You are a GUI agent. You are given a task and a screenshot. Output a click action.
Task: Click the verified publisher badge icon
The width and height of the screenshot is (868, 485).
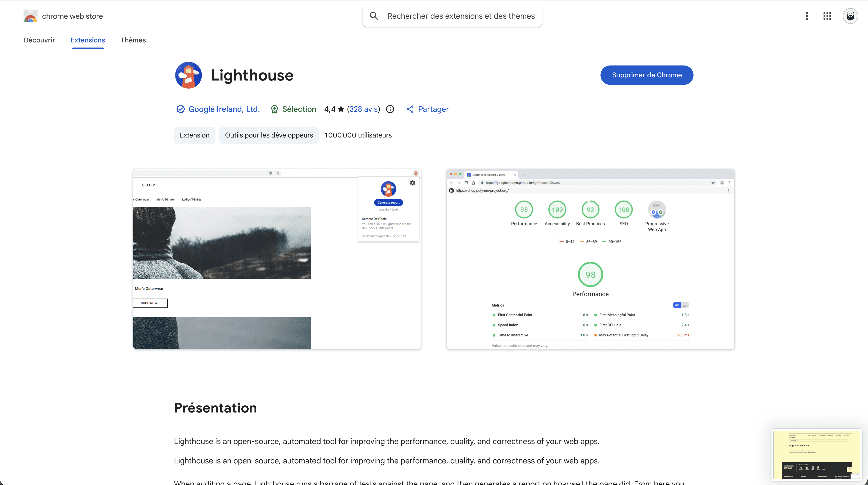coord(181,109)
